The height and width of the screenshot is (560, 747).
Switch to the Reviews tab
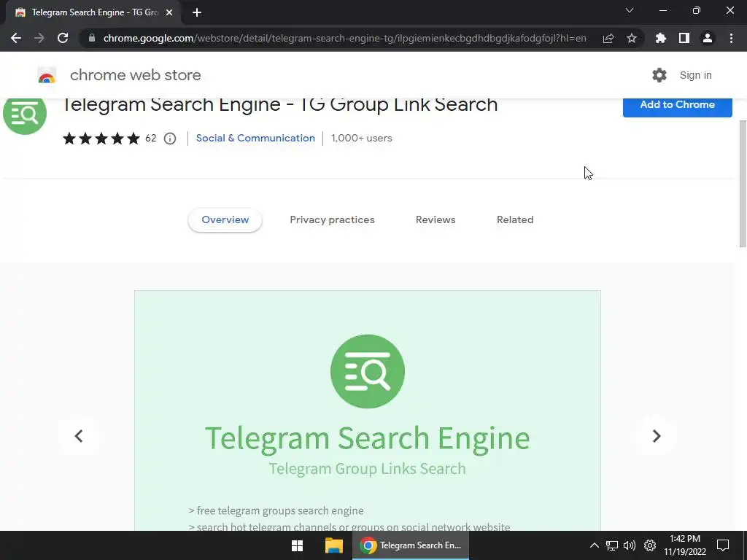[436, 220]
